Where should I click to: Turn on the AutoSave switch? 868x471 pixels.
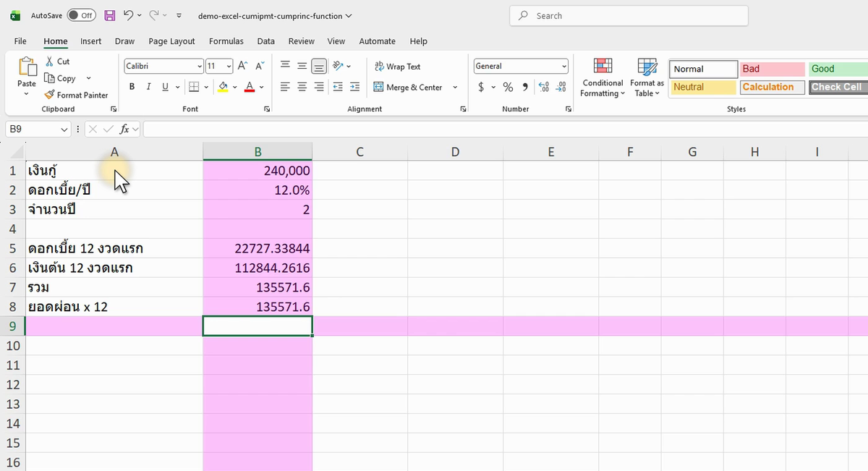81,15
